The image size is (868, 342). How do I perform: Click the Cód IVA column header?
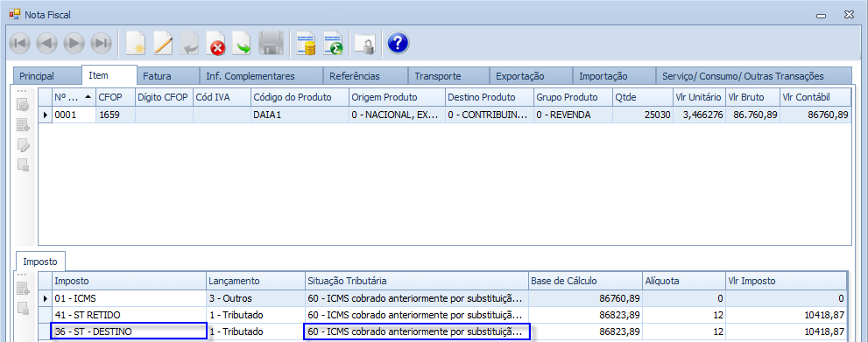coord(222,97)
